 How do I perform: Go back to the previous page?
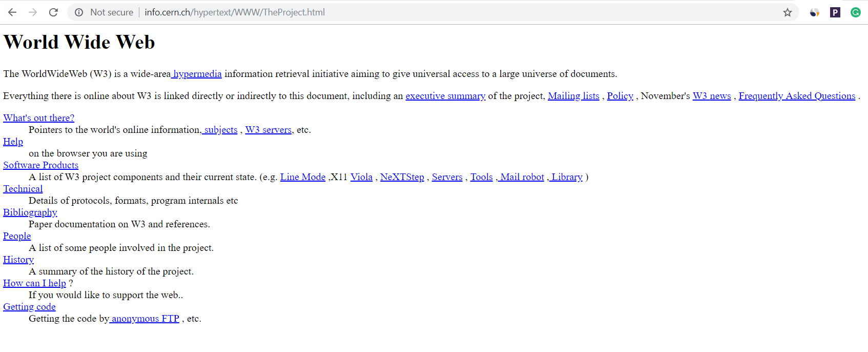pos(12,12)
